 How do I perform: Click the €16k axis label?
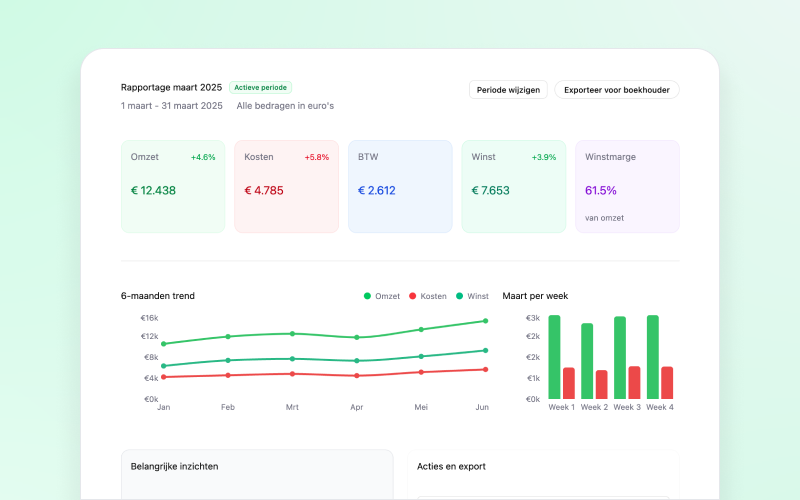click(x=149, y=318)
